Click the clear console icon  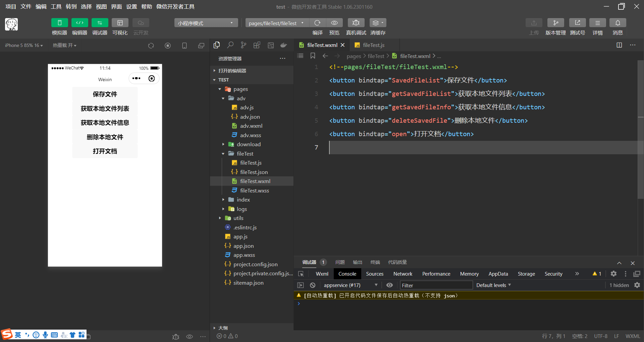[313, 285]
